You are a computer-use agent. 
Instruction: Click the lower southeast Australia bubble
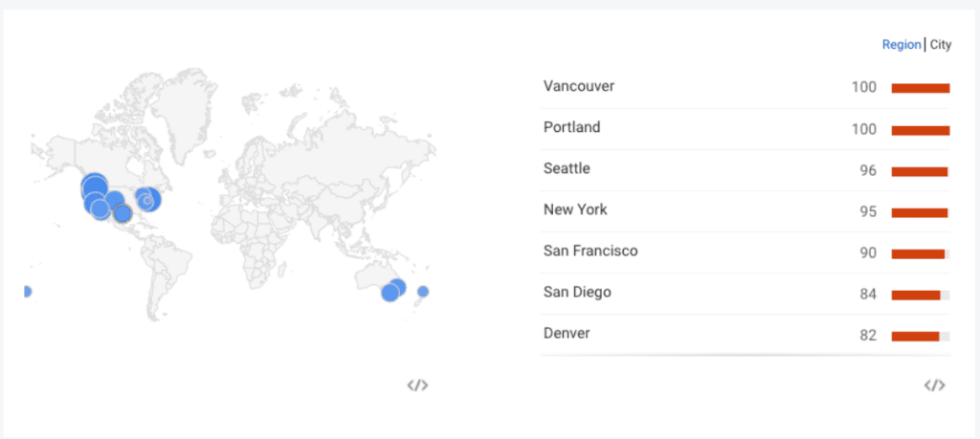[x=390, y=293]
